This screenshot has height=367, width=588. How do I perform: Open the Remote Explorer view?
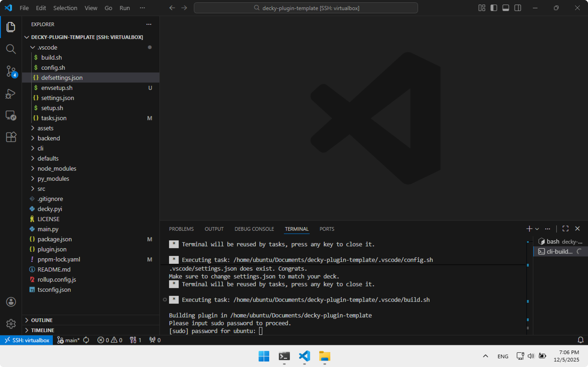[x=11, y=116]
